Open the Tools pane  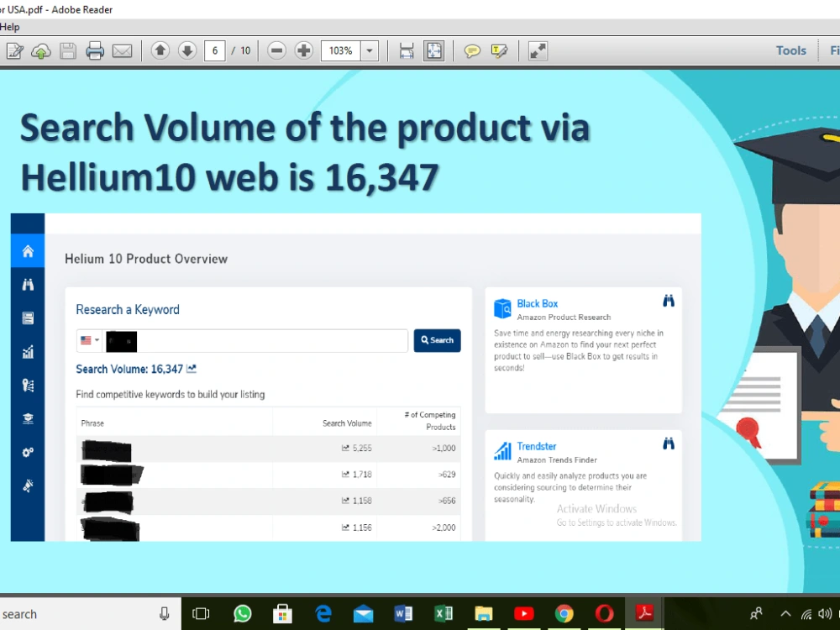pos(790,50)
